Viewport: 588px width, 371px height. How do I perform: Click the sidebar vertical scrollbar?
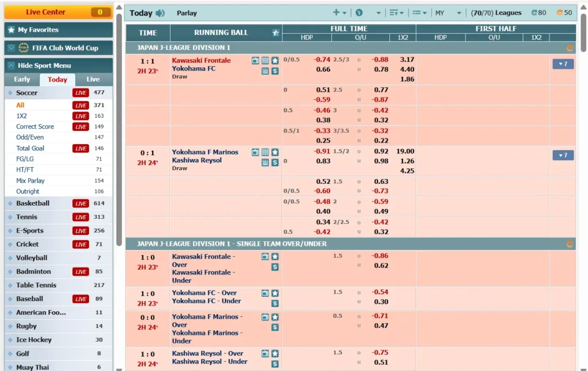tap(119, 129)
